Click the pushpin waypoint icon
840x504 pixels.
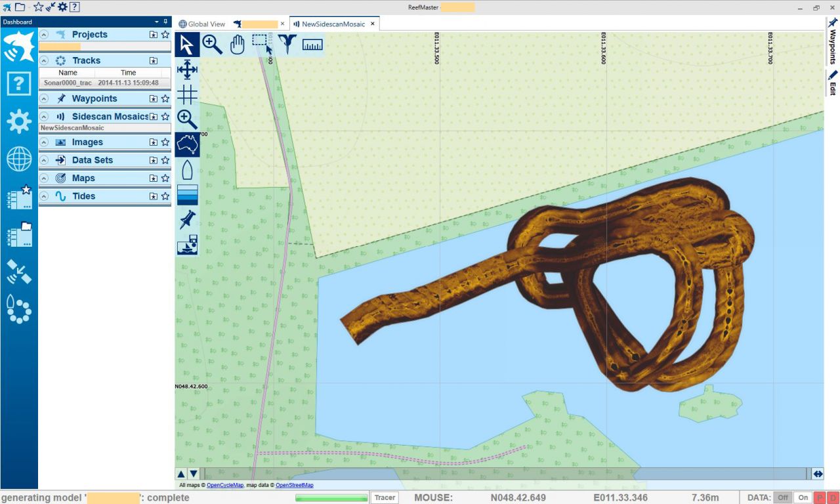187,220
